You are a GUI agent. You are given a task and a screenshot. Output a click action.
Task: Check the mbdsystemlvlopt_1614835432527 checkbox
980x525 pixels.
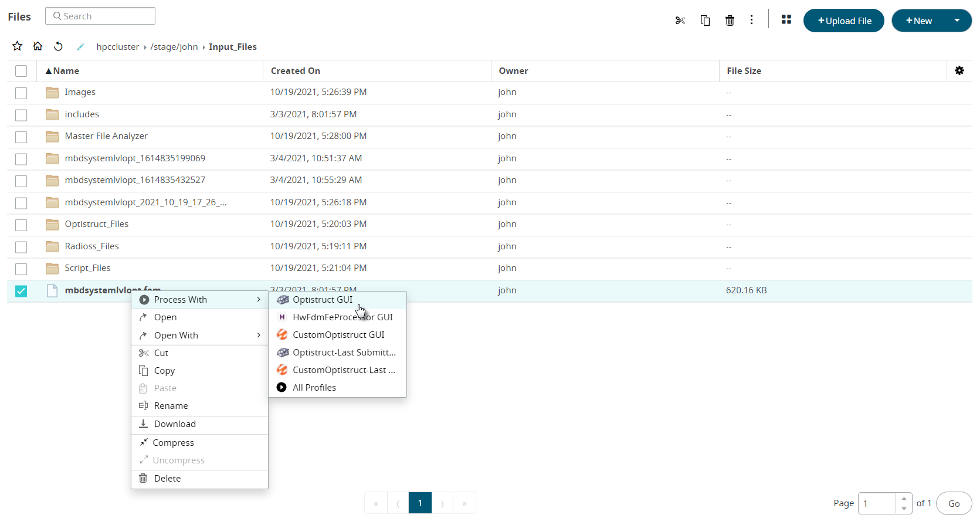(21, 181)
